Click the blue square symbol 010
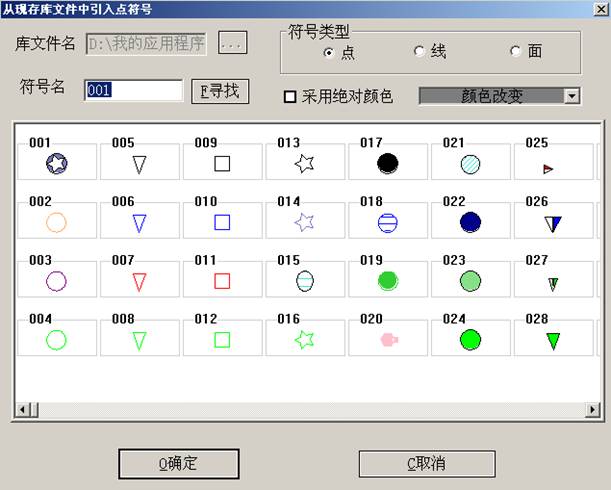Screen dimensions: 611x490 [x=222, y=222]
